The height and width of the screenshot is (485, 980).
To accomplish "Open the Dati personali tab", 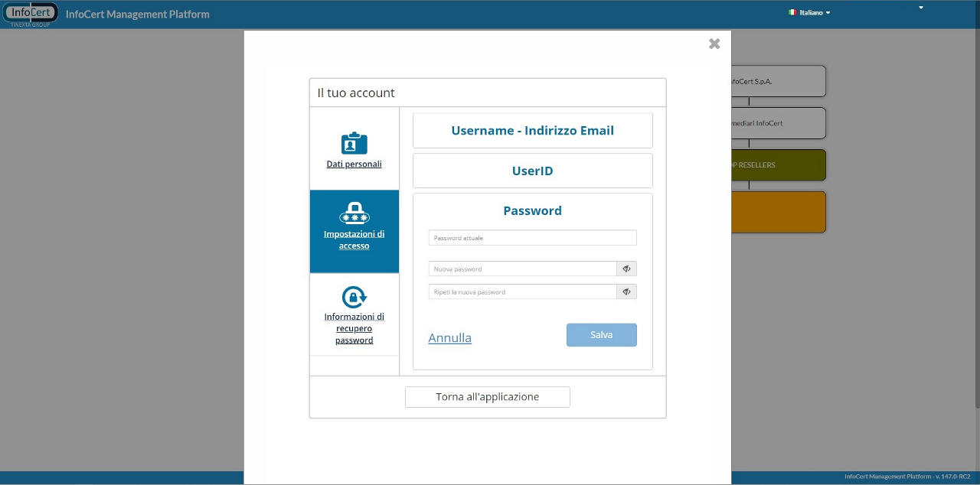I will click(354, 164).
